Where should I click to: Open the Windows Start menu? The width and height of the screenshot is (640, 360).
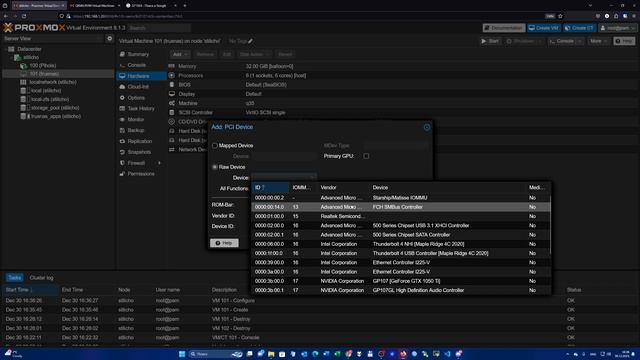tap(182, 354)
